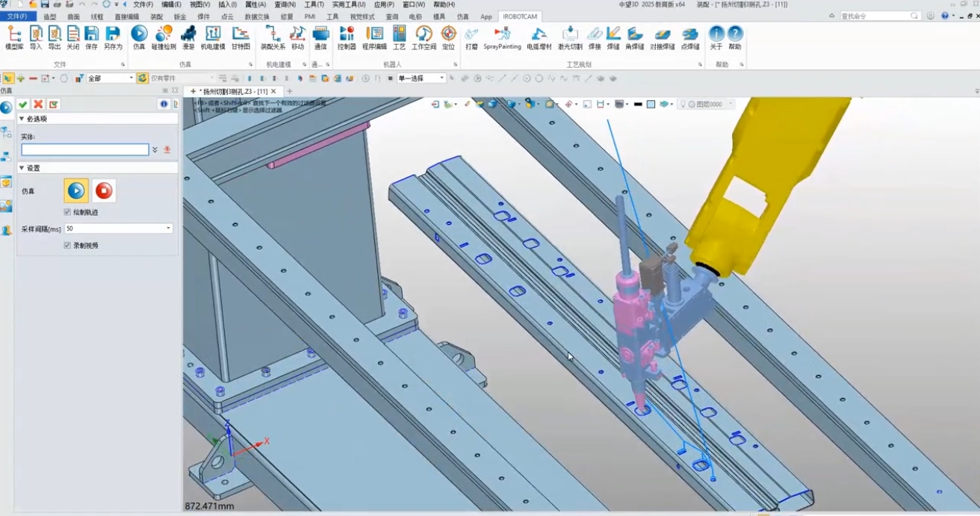
Task: Open the 工具(T) menu
Action: [314, 4]
